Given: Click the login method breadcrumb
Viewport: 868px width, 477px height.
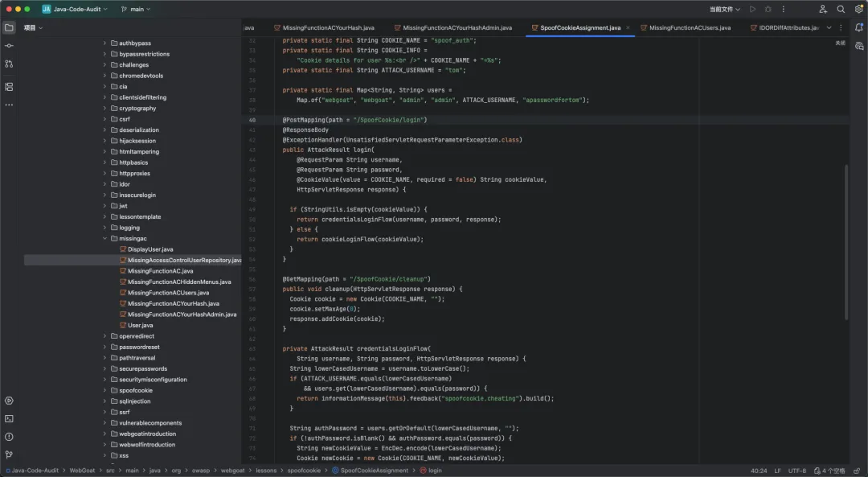Looking at the screenshot, I should tap(431, 471).
